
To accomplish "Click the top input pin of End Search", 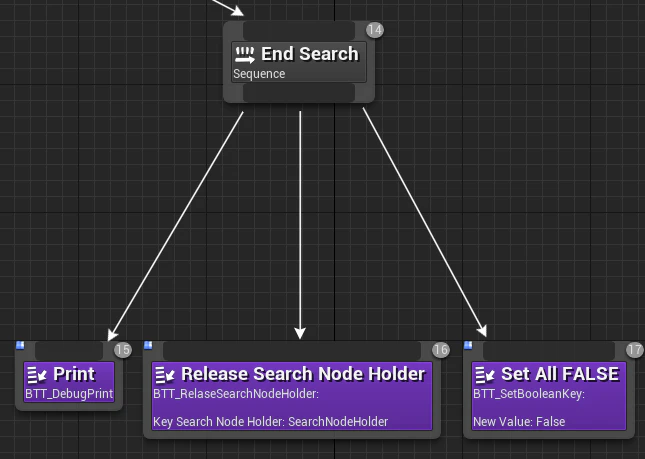I will [299, 31].
